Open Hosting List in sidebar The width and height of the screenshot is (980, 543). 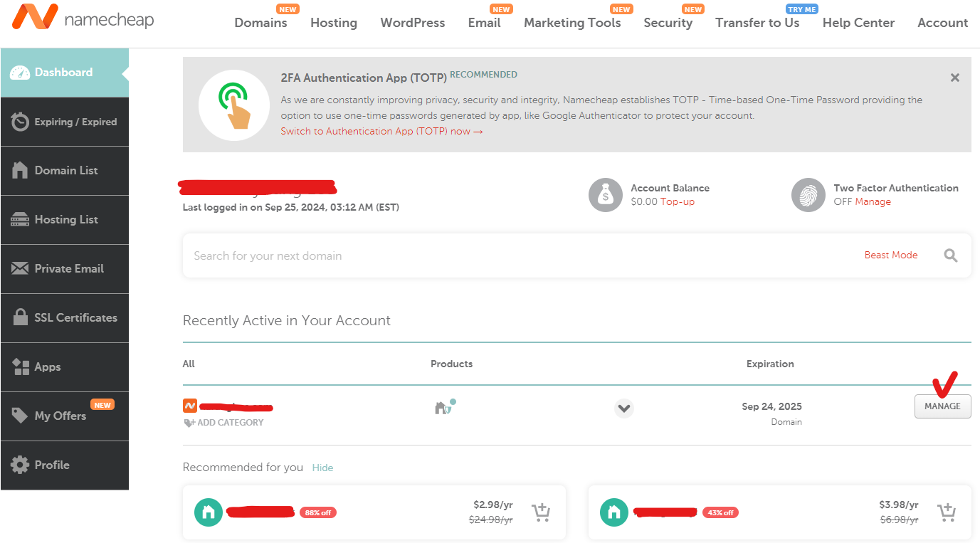pyautogui.click(x=65, y=220)
